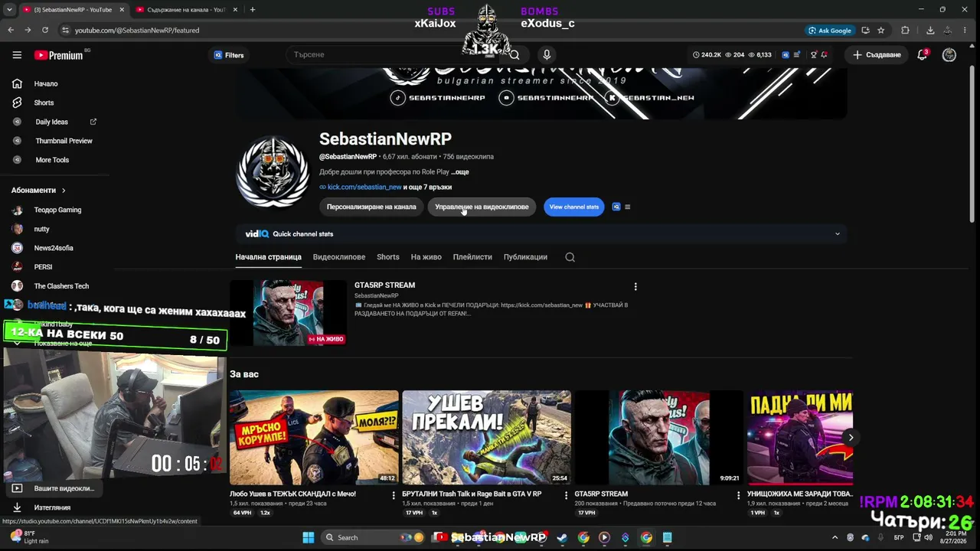Viewport: 980px width, 551px height.
Task: Switch to Плейлисти tab
Action: (472, 257)
